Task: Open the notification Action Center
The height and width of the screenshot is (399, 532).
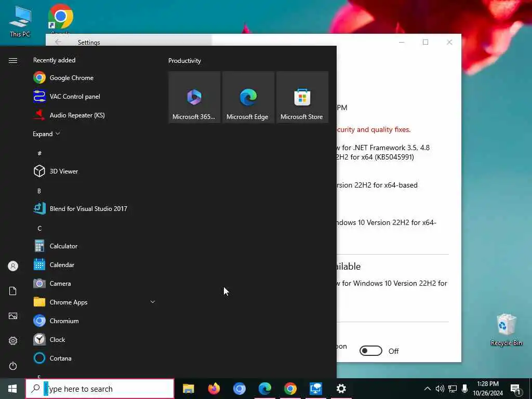Action: tap(516, 389)
